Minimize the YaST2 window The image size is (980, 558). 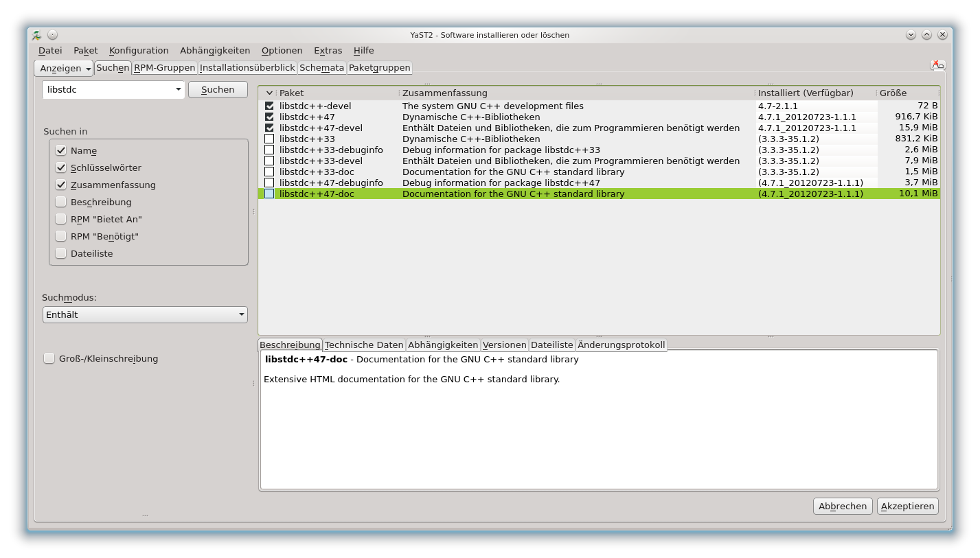(911, 35)
